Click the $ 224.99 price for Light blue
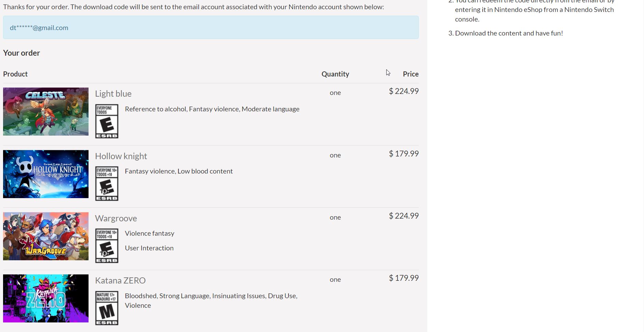644x332 pixels. [404, 91]
